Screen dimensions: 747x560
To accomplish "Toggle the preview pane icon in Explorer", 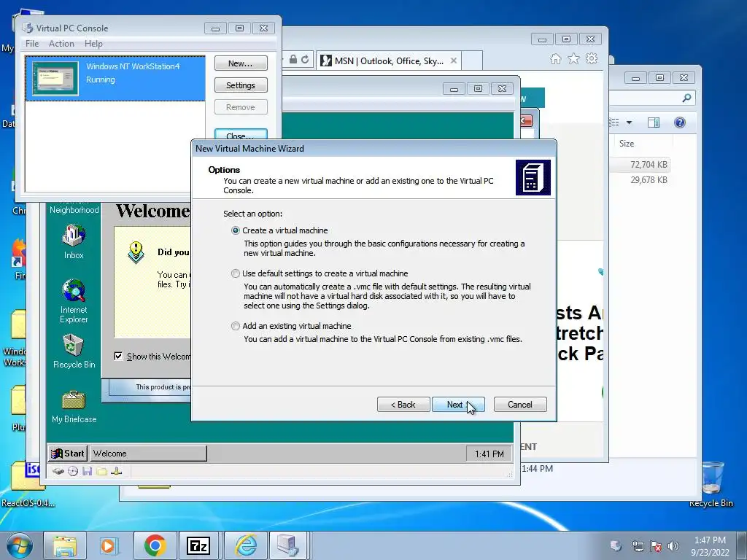I will point(654,122).
